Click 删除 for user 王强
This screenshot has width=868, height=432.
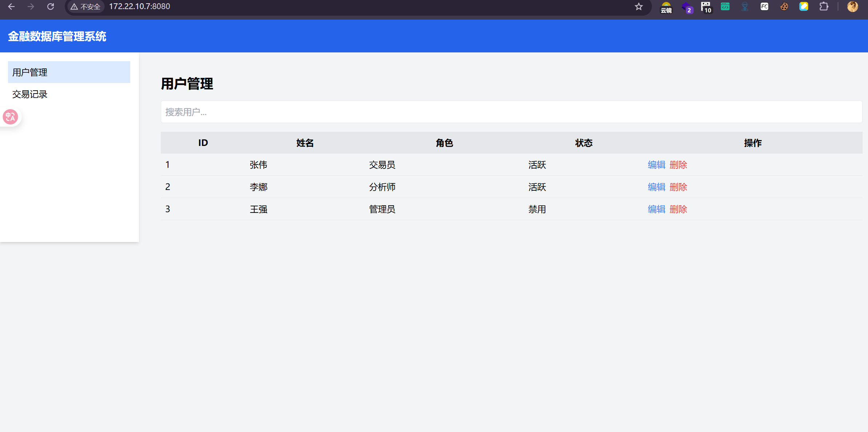click(678, 209)
